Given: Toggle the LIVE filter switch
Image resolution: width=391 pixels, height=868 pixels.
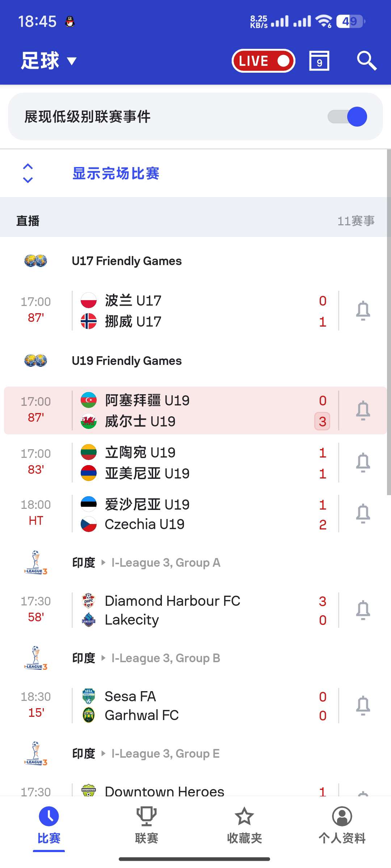Looking at the screenshot, I should [264, 61].
